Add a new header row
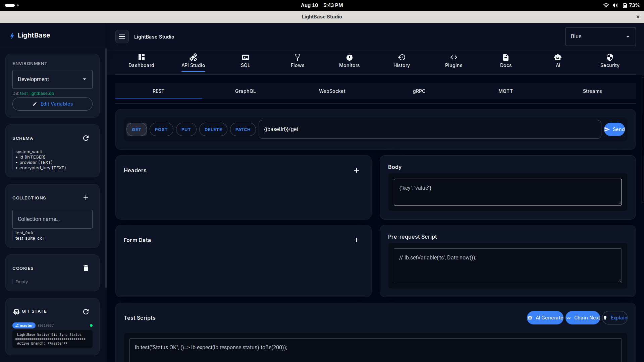The width and height of the screenshot is (644, 362). pos(357,170)
